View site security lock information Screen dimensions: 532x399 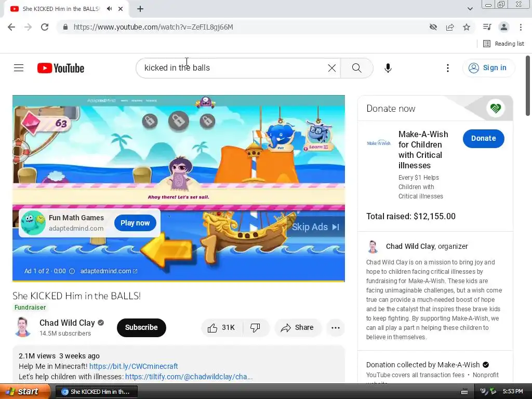(x=65, y=27)
